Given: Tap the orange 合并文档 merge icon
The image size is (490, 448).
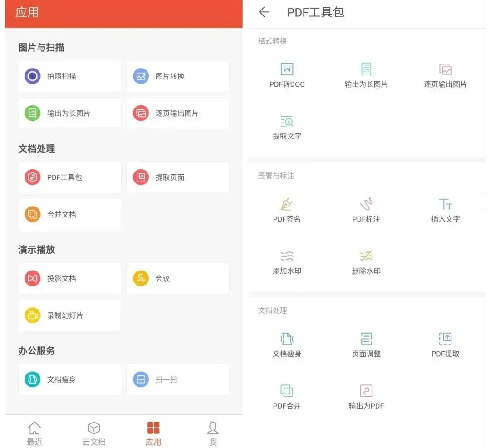Looking at the screenshot, I should coord(33,214).
